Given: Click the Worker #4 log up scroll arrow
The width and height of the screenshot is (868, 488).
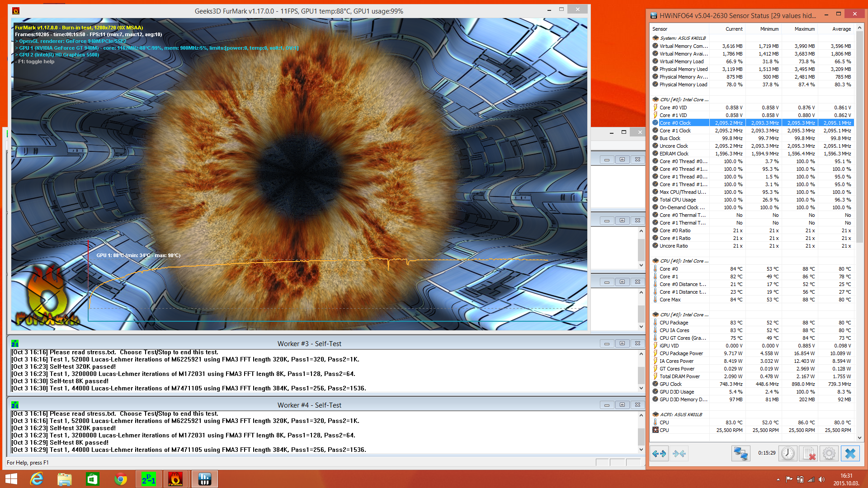Looking at the screenshot, I should 641,415.
